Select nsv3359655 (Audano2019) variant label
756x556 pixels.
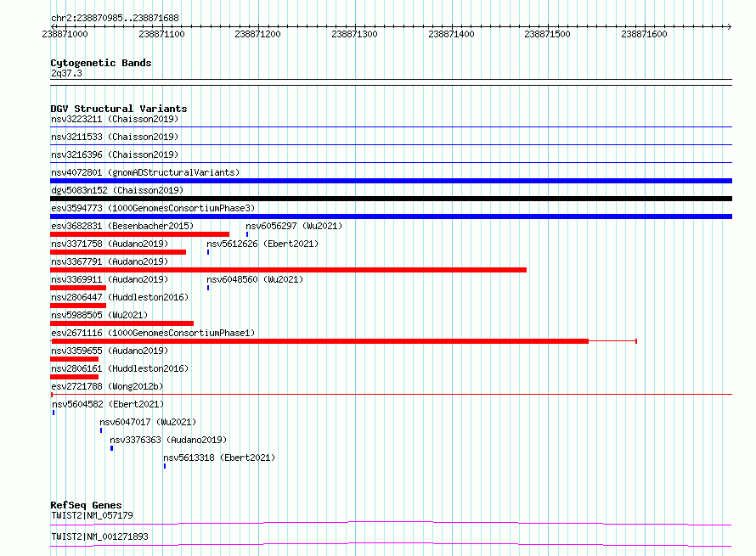click(x=110, y=351)
